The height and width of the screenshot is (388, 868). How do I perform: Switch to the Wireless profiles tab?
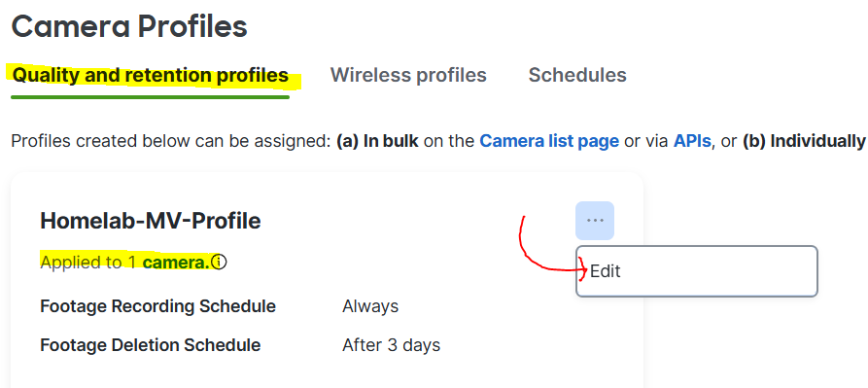pyautogui.click(x=408, y=75)
